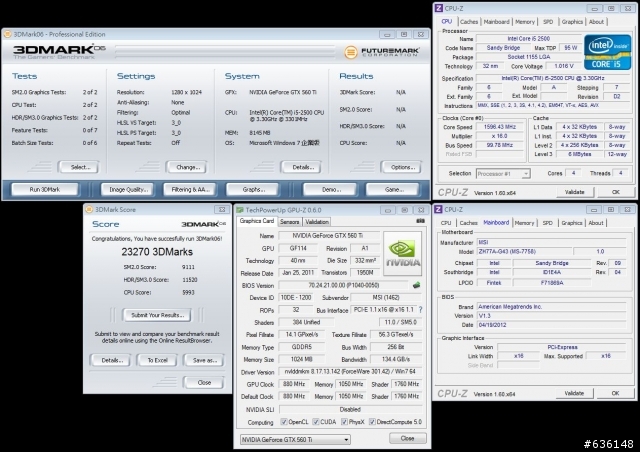Open the Processor #1 selection dropdown
The width and height of the screenshot is (640, 452).
click(x=503, y=174)
